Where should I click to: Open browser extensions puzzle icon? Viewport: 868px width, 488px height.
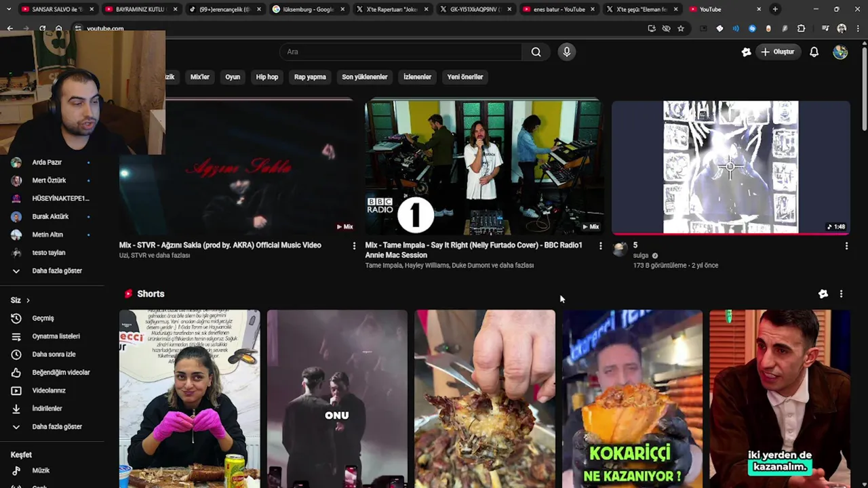(802, 28)
